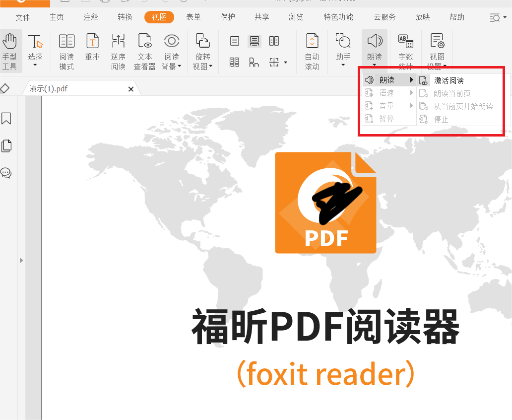Open the 朗读 submenu entry

[389, 80]
